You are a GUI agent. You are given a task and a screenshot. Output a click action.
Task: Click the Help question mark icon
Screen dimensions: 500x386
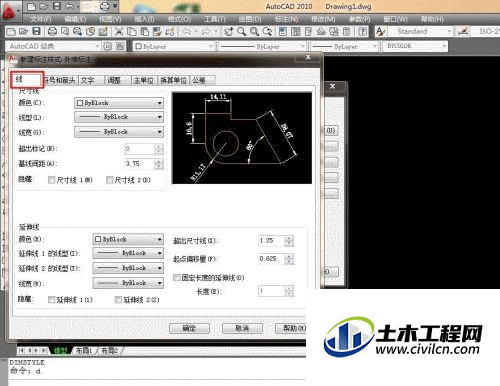point(362,32)
